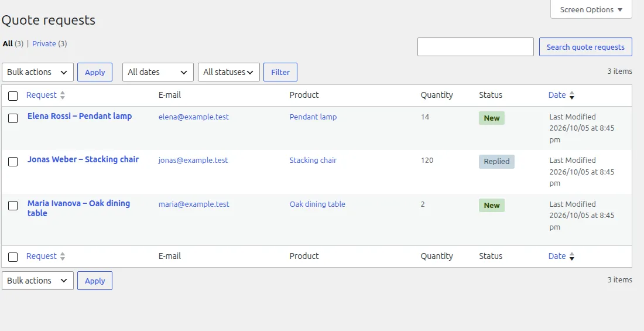644x331 pixels.
Task: Mark the Maria Ivanova row checkbox
Action: [13, 205]
